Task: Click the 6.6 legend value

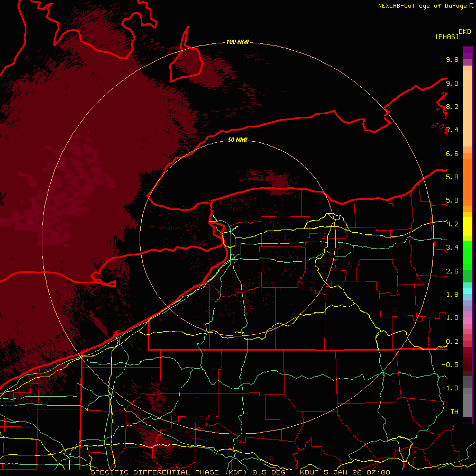Action: (x=452, y=153)
